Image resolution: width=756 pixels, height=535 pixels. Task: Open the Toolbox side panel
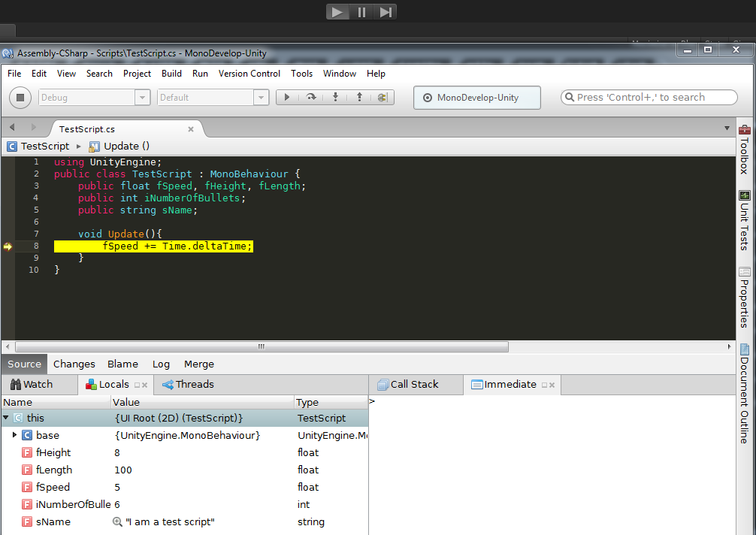745,150
